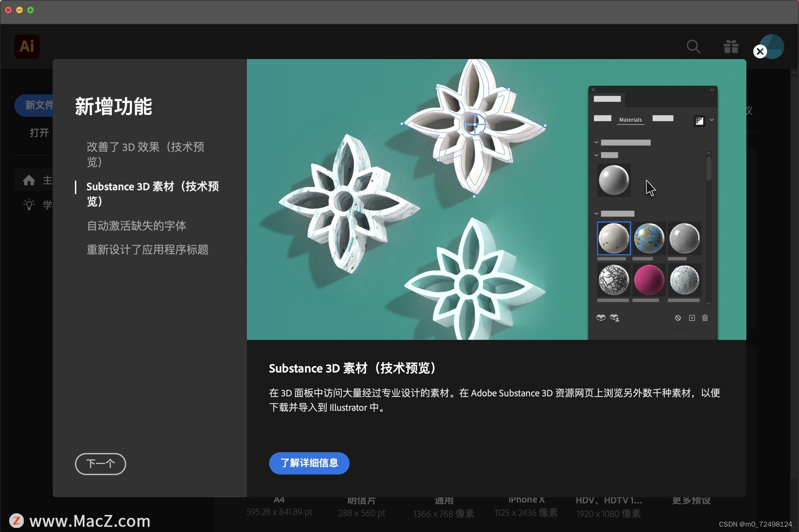Viewport: 799px width, 532px height.
Task: Click the 下一个 button
Action: (100, 463)
